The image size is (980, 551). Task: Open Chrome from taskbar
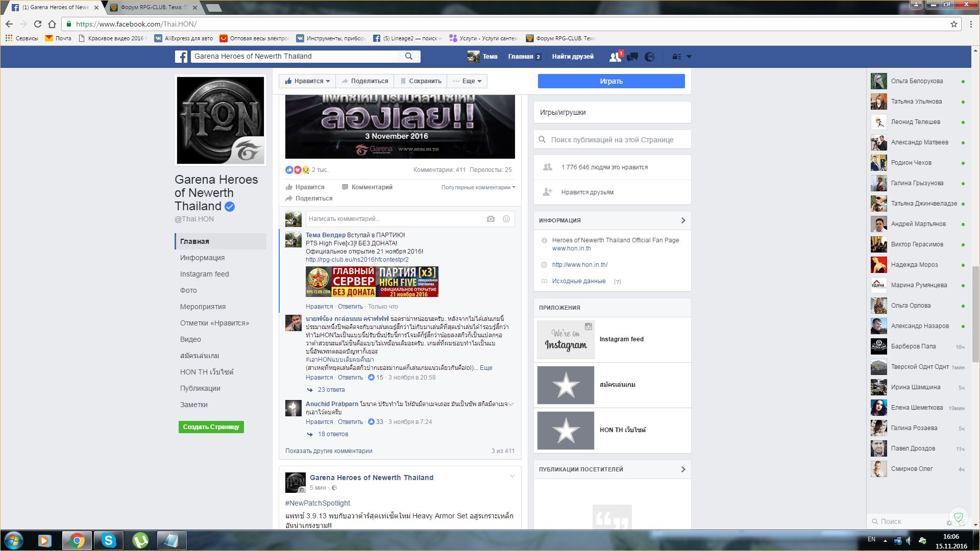(x=77, y=540)
